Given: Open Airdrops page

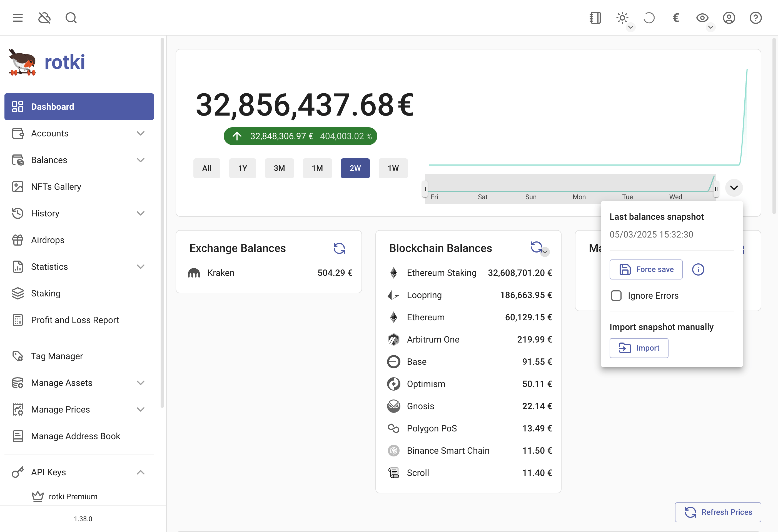Looking at the screenshot, I should (x=79, y=240).
